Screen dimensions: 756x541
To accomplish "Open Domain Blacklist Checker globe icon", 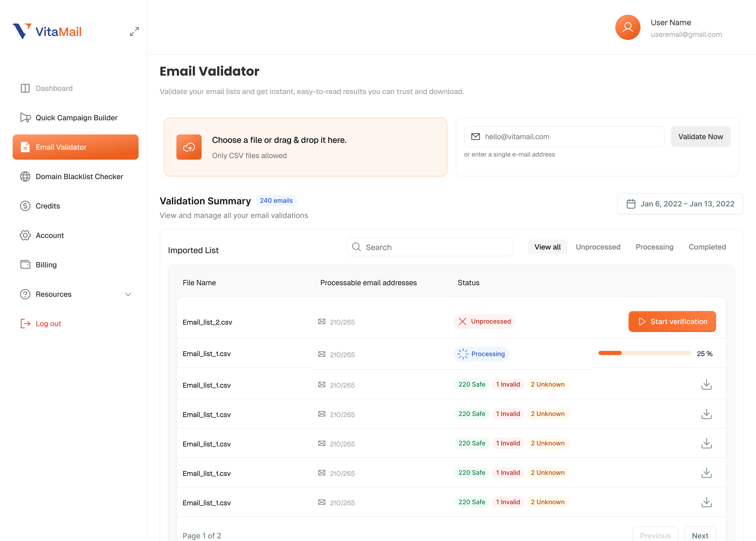I will coord(25,176).
